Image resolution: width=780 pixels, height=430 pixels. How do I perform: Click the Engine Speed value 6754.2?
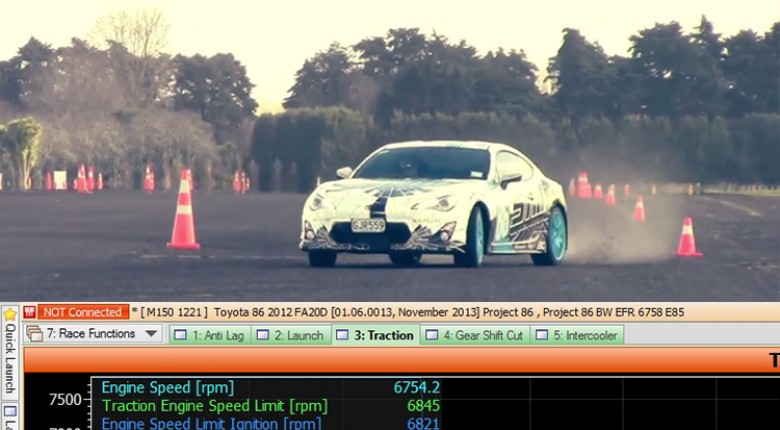click(416, 387)
